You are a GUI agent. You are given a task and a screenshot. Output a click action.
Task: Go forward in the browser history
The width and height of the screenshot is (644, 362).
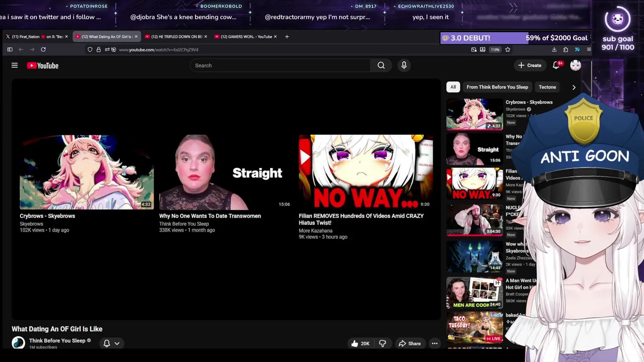coord(32,49)
